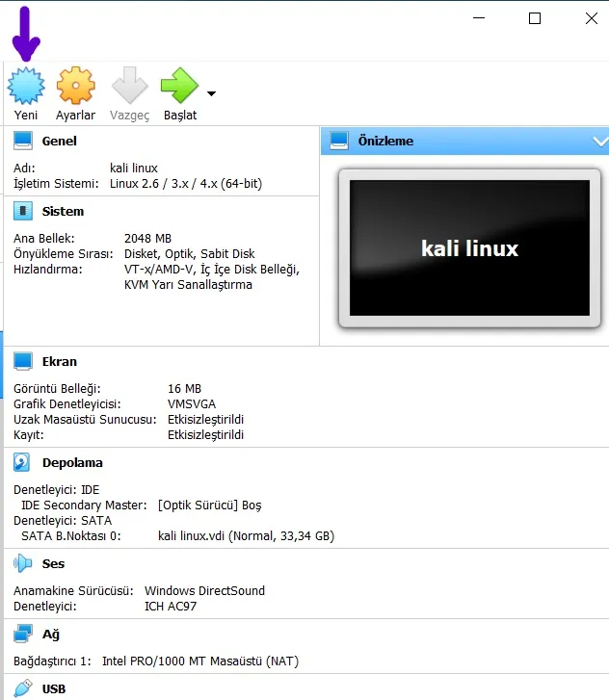Click 'Denetleyici: IDE' line
The image size is (609, 700).
(56, 490)
